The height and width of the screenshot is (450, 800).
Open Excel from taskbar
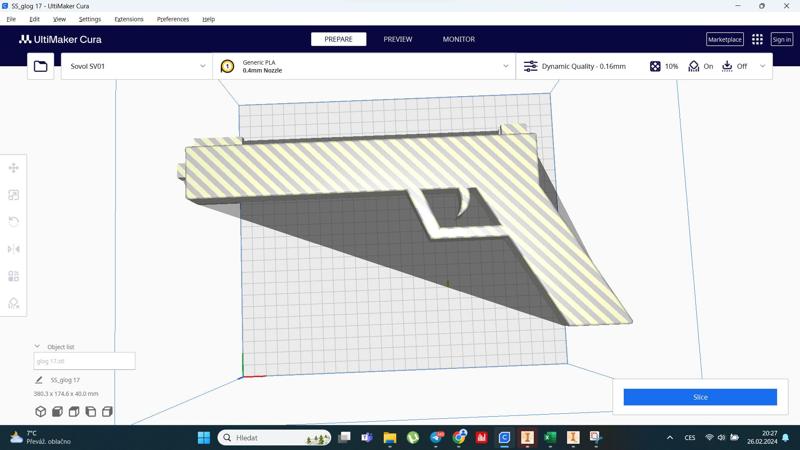click(550, 438)
